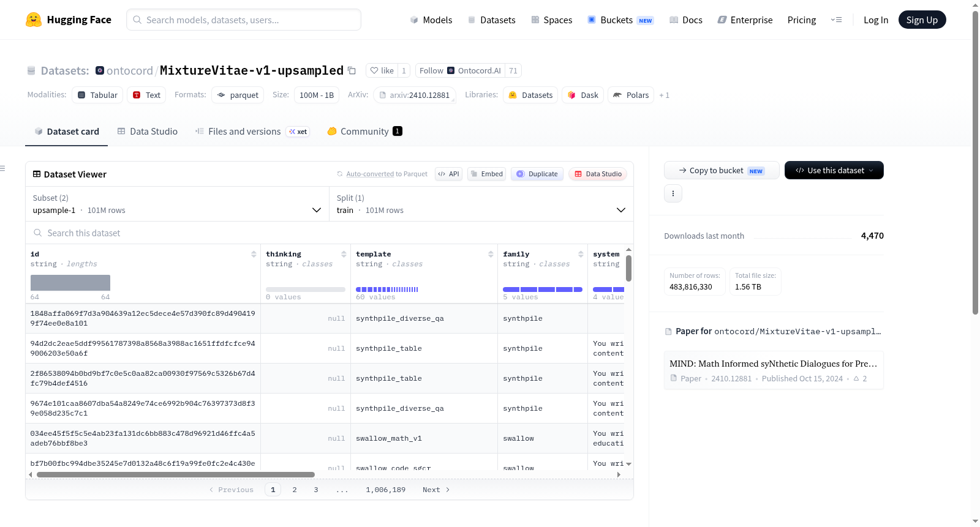Click the table vertical scrollbar thumb
Screen dimensions: 980x527
click(x=628, y=268)
